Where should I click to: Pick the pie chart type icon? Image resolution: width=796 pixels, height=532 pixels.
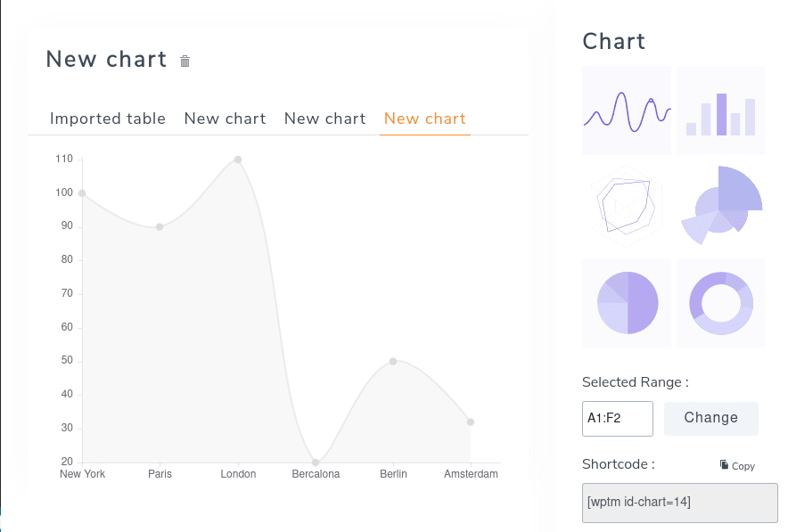click(627, 303)
